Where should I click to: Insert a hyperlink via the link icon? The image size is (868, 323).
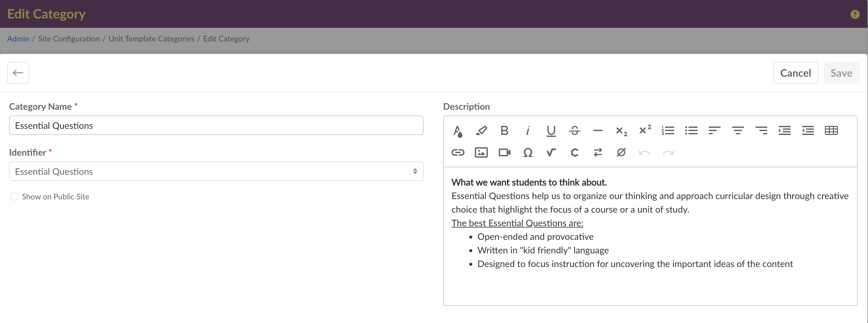(x=458, y=153)
